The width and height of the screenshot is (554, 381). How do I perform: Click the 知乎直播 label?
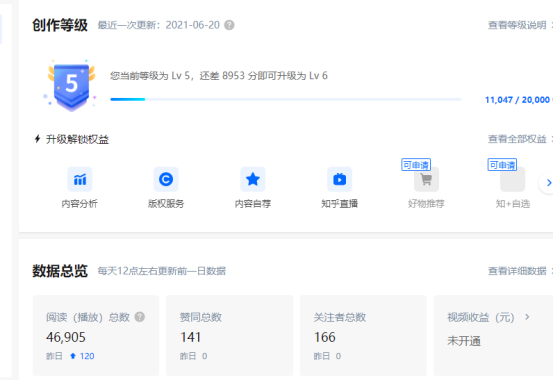(340, 204)
